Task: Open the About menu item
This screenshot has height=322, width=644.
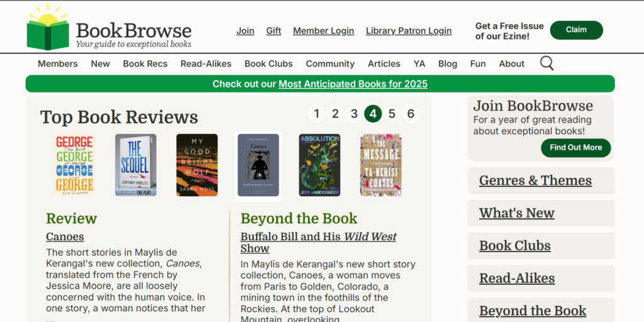Action: [512, 64]
